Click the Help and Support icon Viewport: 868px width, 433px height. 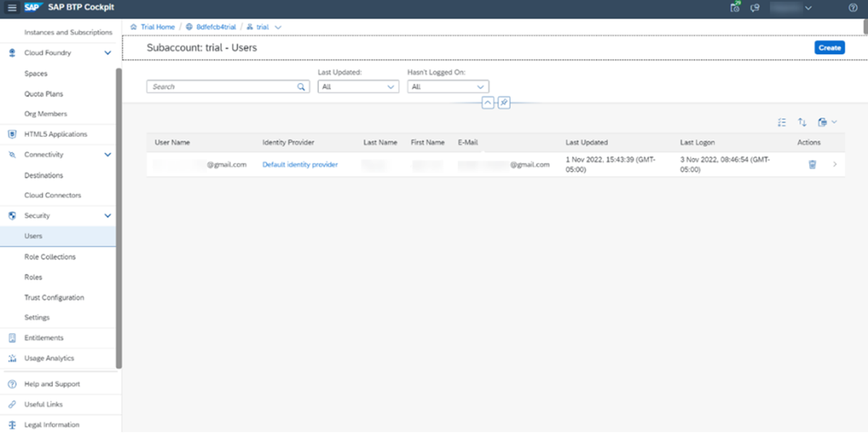[12, 384]
